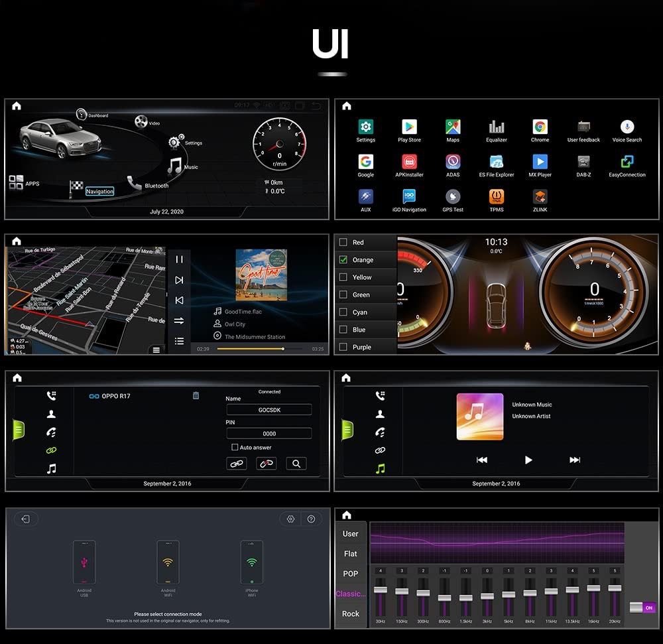Select the Rock equalizer preset
The width and height of the screenshot is (663, 644).
350,613
